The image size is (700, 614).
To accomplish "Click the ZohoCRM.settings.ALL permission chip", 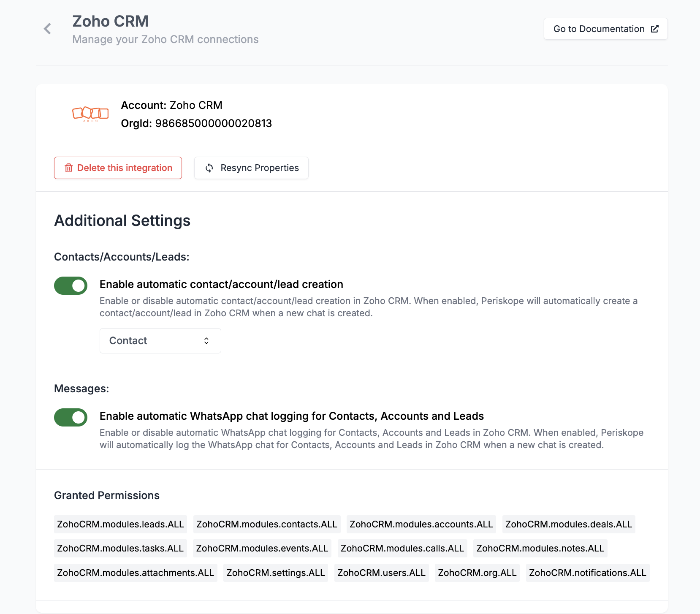I will [276, 573].
